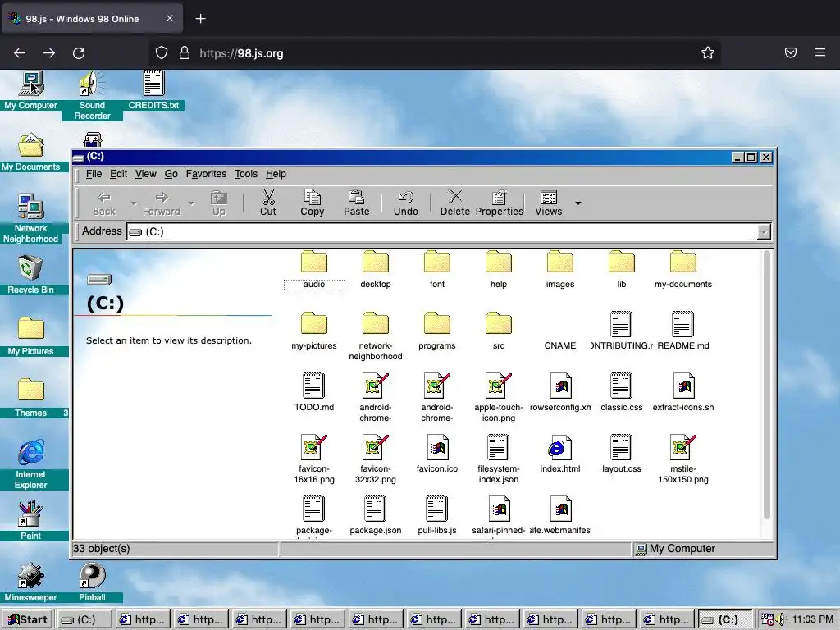
Task: Select the Minesweeper desktop icon
Action: tap(30, 582)
